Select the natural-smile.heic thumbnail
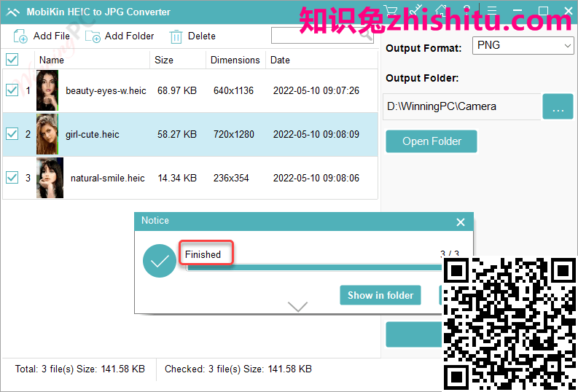The image size is (578, 392). [50, 178]
